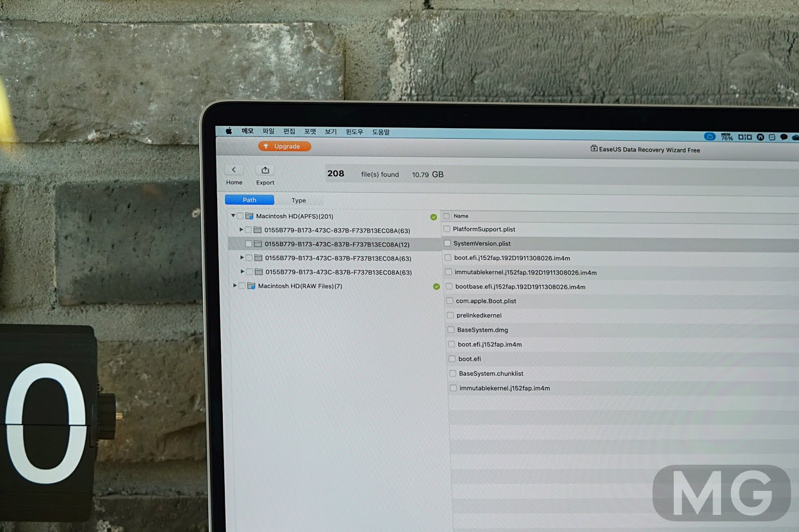Check the Macintosh HD(APFS)(201) checkbox

tap(240, 216)
